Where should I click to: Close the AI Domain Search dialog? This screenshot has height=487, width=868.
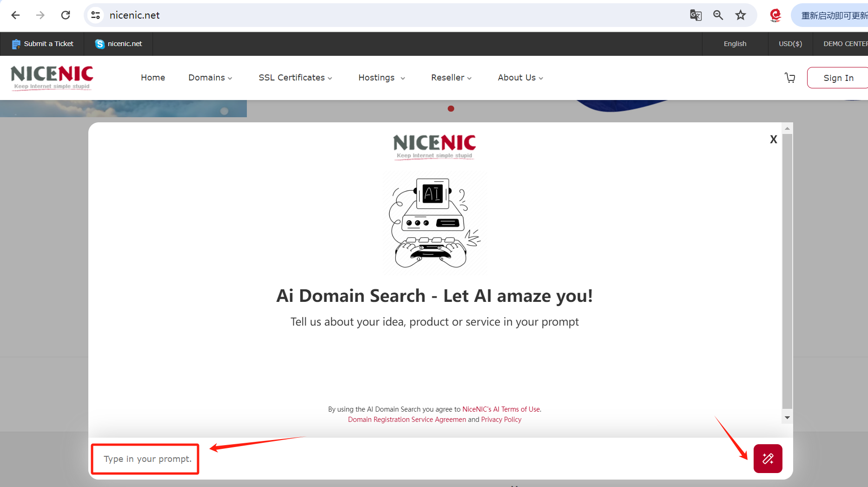773,139
